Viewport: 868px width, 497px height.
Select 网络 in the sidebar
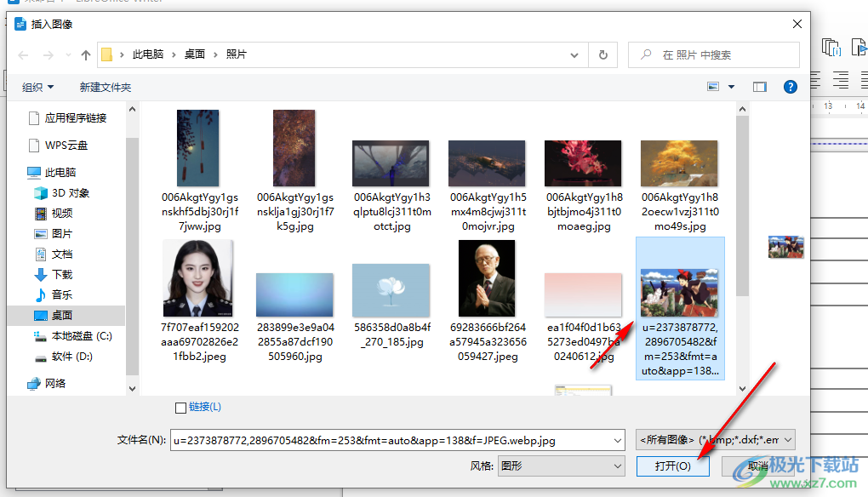47,383
